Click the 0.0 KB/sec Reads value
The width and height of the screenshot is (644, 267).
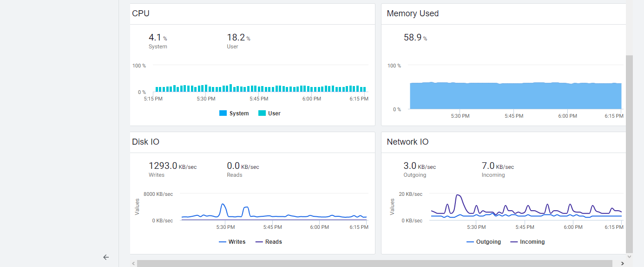(243, 166)
